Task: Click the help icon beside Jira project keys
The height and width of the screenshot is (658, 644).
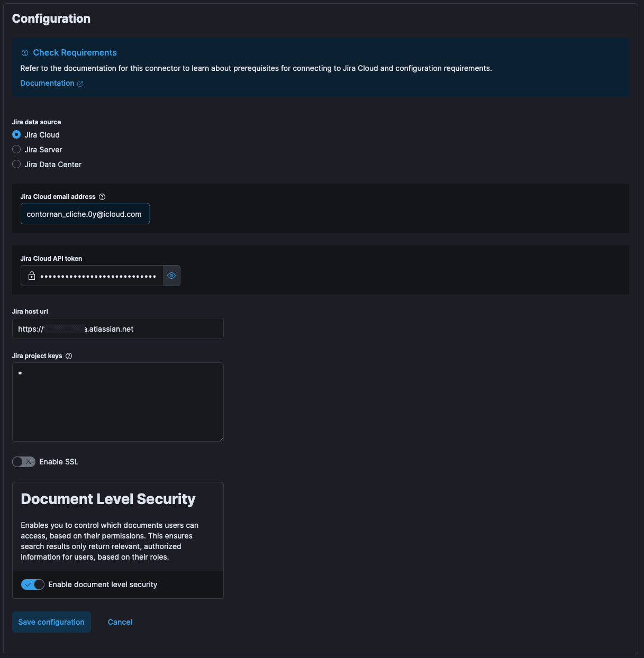Action: (x=69, y=356)
